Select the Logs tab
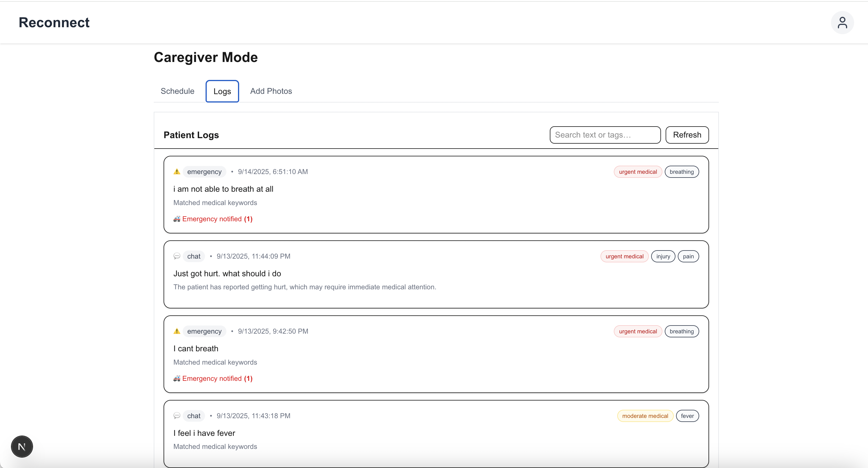This screenshot has height=468, width=868. 222,91
